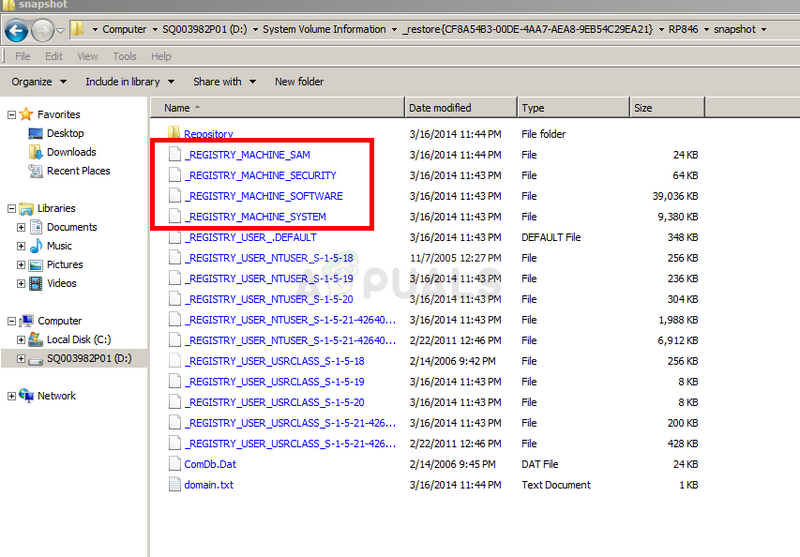This screenshot has height=557, width=800.
Task: Select _REGISTRY_USER_NTUSER_S-1-5-20 file name
Action: (269, 299)
